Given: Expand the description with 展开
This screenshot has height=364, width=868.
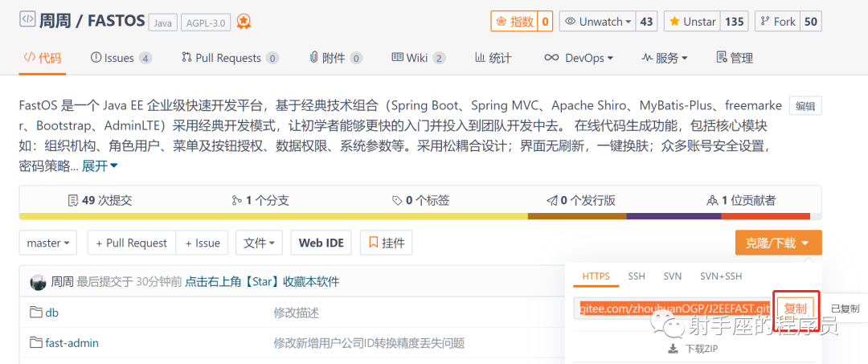Looking at the screenshot, I should click(100, 166).
